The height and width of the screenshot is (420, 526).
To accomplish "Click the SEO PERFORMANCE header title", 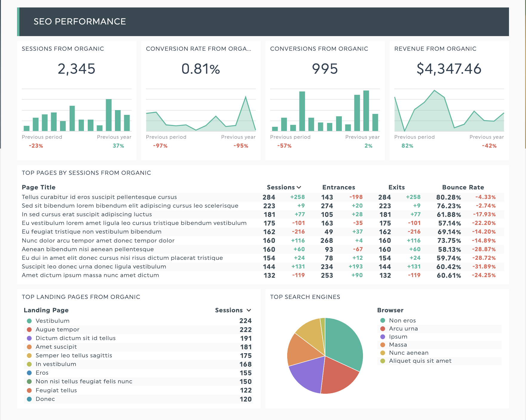I will tap(80, 21).
